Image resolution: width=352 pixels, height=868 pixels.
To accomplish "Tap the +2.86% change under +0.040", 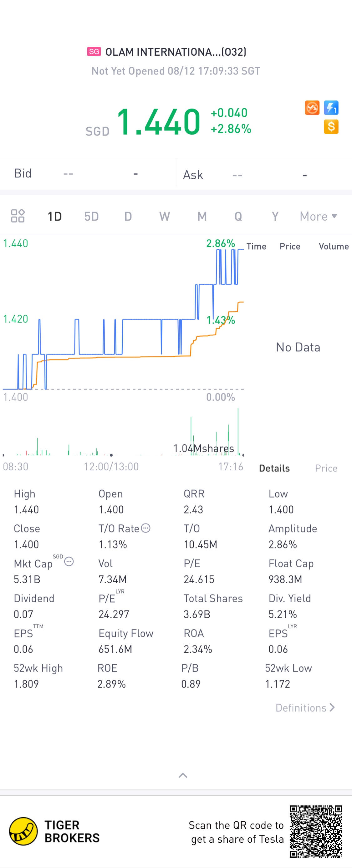I will [231, 129].
